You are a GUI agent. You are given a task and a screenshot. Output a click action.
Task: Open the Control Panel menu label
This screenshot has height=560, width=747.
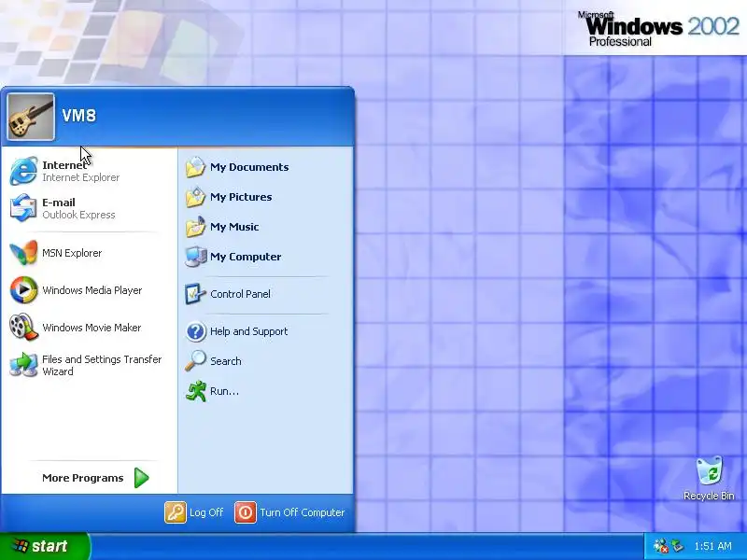pos(240,294)
